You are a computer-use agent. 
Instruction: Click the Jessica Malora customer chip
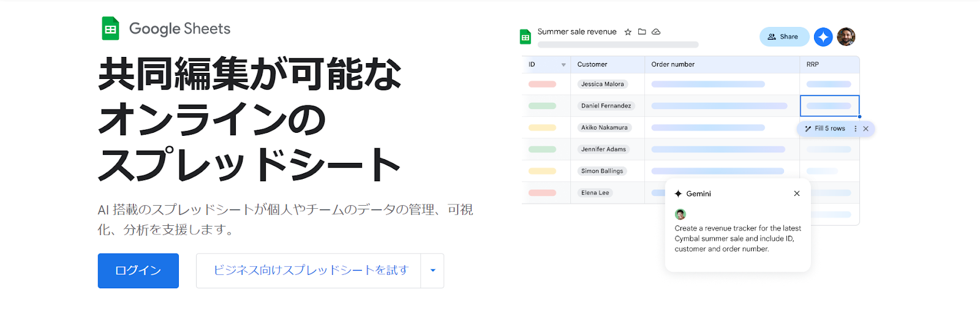click(603, 84)
